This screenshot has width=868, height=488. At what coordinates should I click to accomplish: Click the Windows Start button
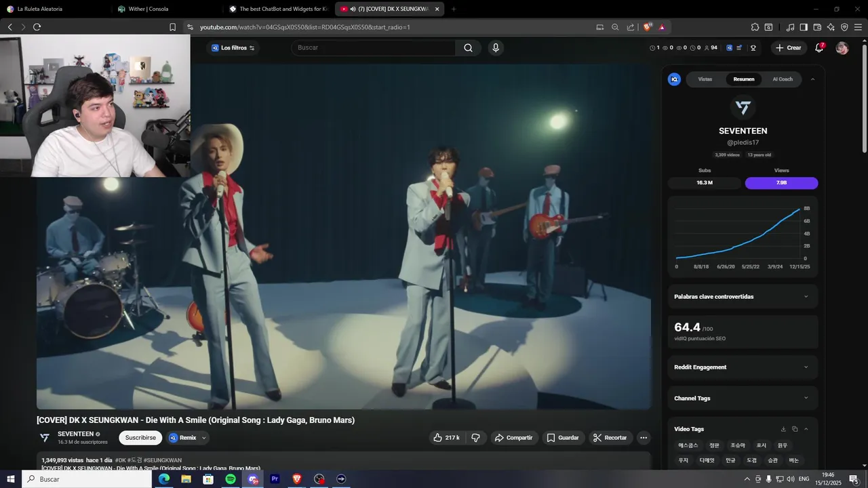click(x=11, y=479)
